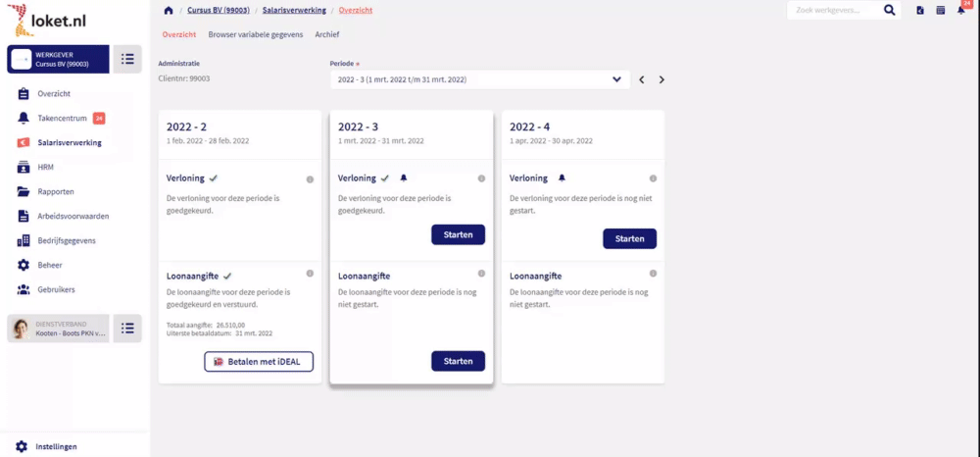This screenshot has height=457, width=980.
Task: Open HRM in the sidebar
Action: tap(45, 167)
